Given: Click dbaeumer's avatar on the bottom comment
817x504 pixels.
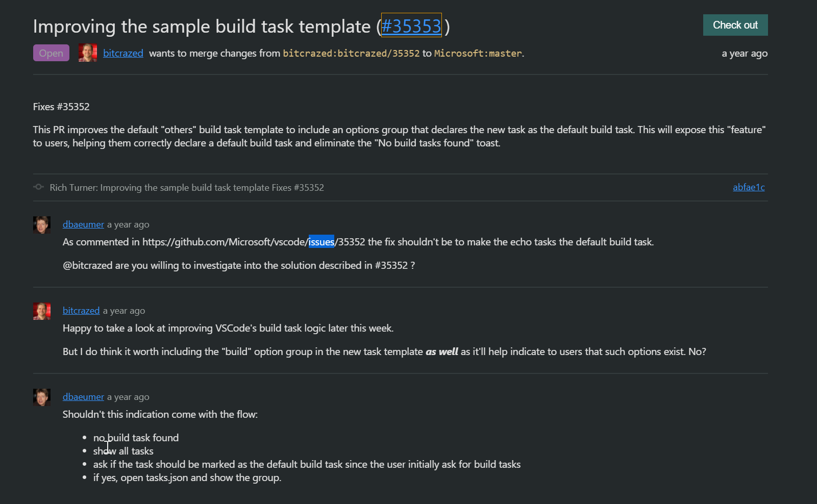Looking at the screenshot, I should pos(42,397).
